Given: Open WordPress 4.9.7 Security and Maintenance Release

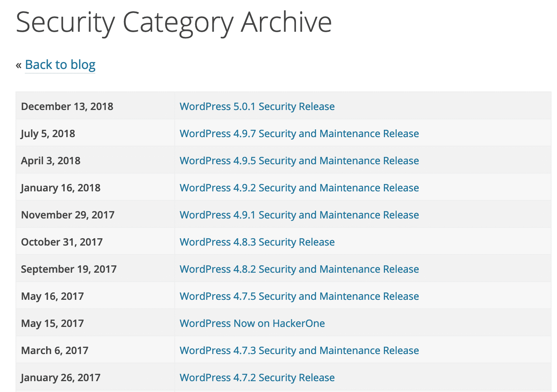Looking at the screenshot, I should (x=299, y=133).
